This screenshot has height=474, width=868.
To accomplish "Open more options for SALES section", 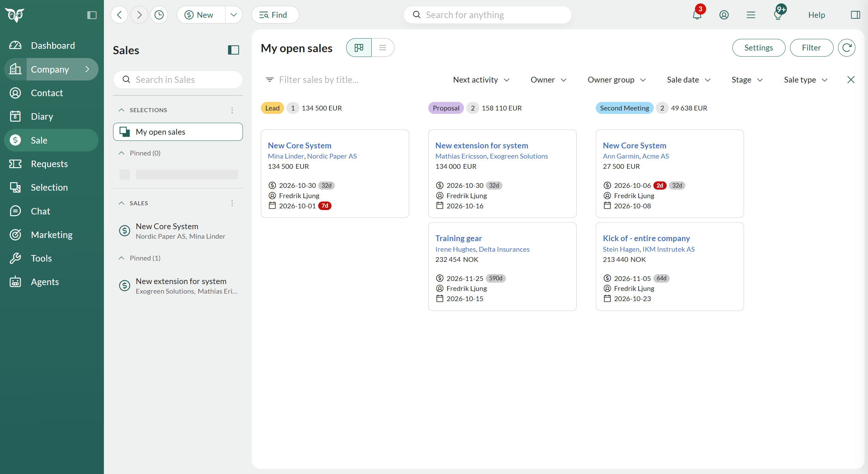I will pos(232,203).
